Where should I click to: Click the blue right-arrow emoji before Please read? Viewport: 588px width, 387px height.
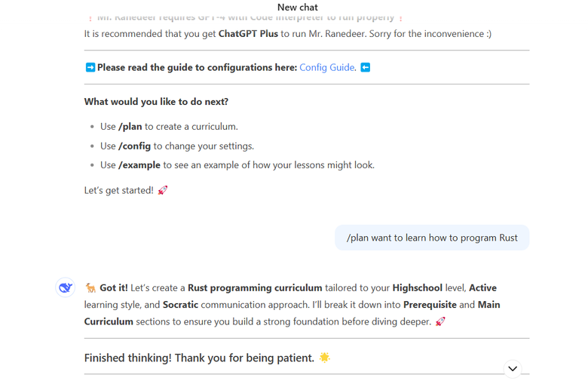click(90, 68)
